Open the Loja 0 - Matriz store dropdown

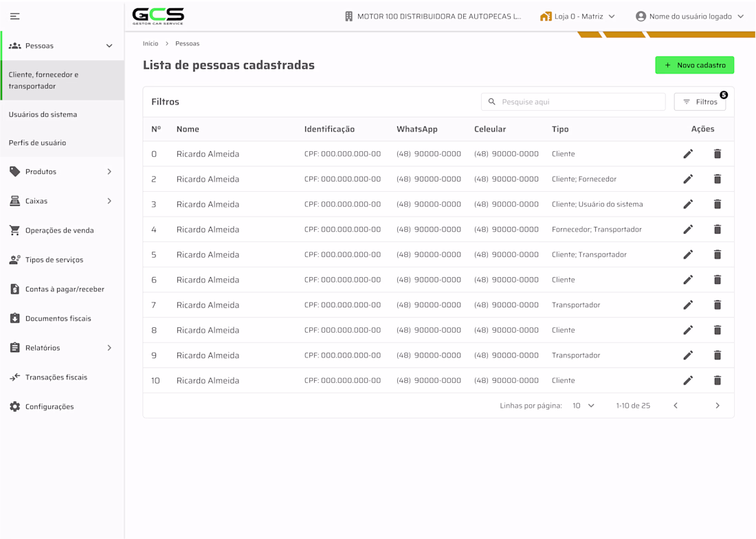[x=577, y=16]
